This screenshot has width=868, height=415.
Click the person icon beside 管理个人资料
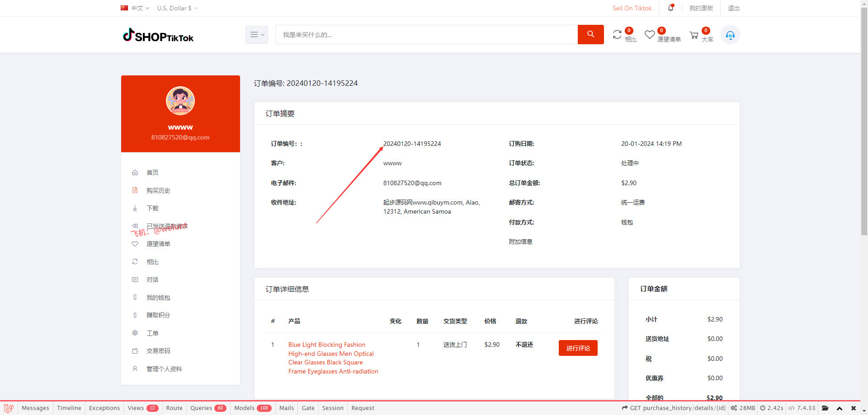pyautogui.click(x=135, y=369)
